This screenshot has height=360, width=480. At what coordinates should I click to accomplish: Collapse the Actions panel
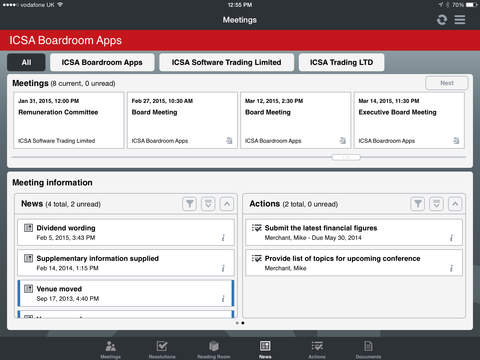455,204
